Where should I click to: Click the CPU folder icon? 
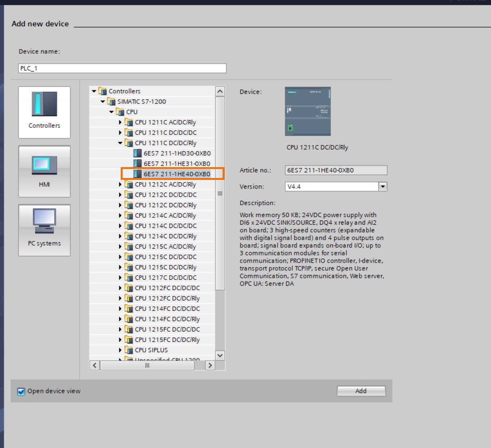pos(120,112)
